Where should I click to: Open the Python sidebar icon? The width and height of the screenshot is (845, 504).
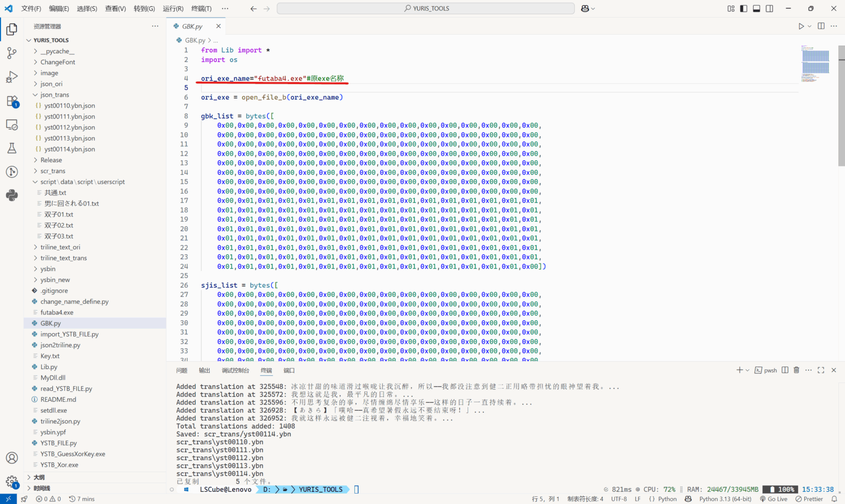(12, 195)
